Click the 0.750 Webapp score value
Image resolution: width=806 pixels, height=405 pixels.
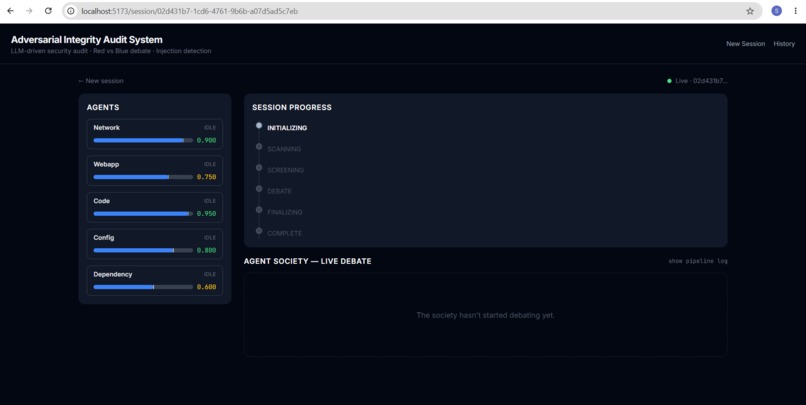click(206, 177)
